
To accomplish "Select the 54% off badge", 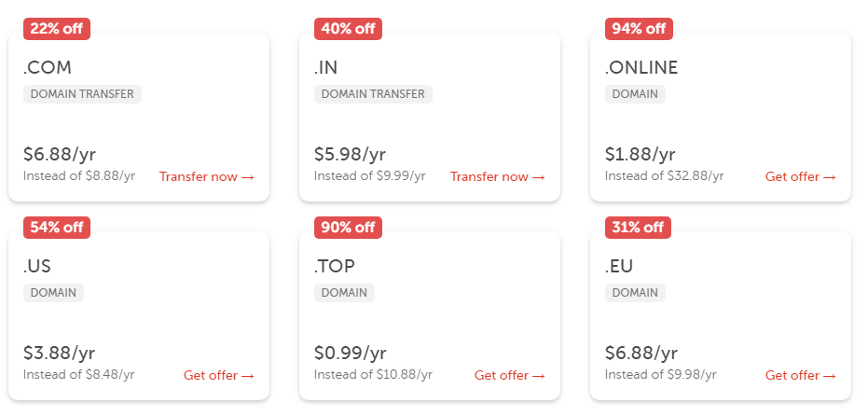I will pos(57,228).
